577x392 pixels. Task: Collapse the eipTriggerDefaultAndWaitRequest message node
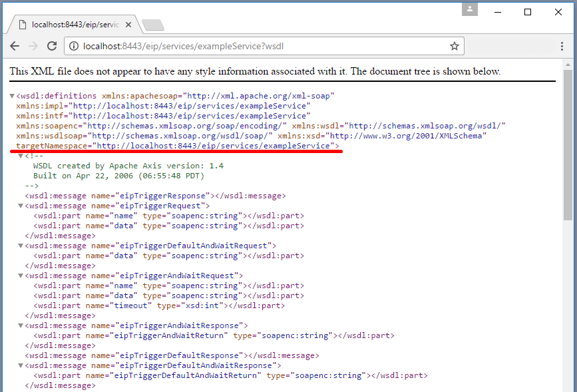(21, 246)
